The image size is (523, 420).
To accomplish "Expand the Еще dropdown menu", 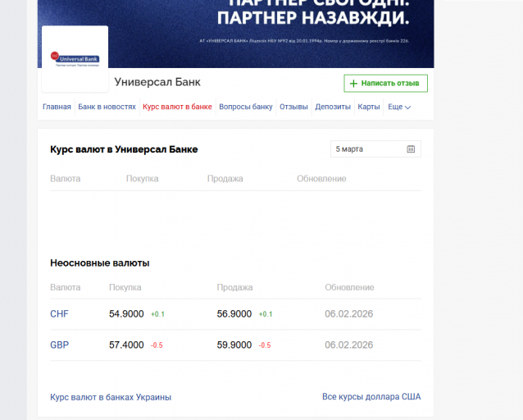I will point(399,107).
